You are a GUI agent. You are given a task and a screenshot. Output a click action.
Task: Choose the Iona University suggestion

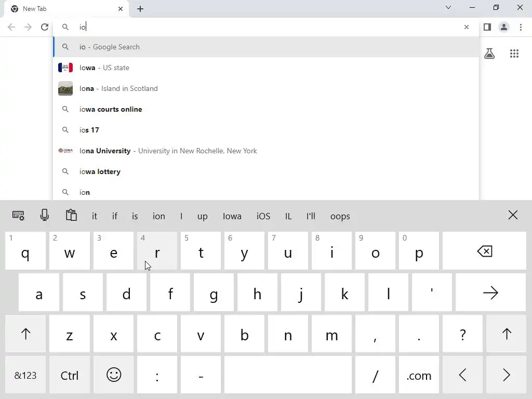point(267,151)
